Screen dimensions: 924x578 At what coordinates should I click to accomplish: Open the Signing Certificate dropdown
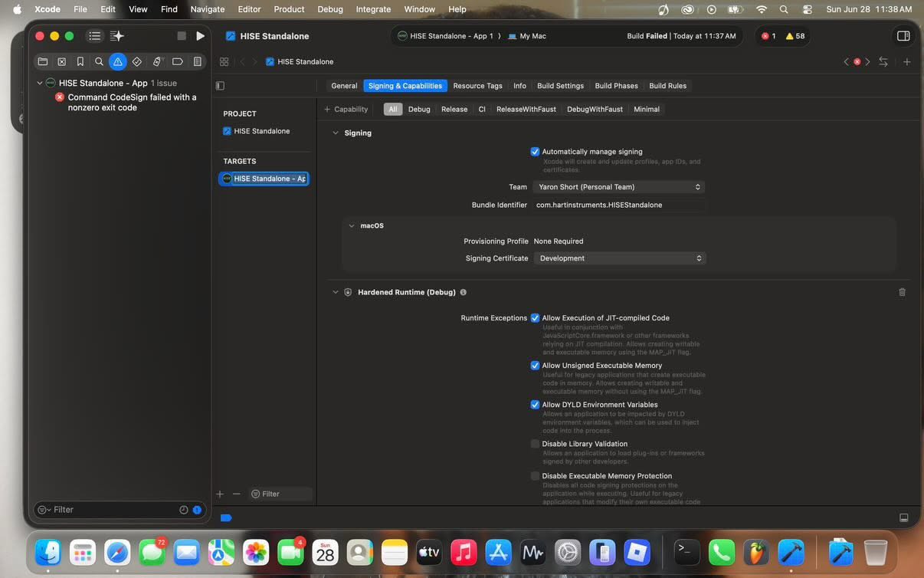point(619,258)
